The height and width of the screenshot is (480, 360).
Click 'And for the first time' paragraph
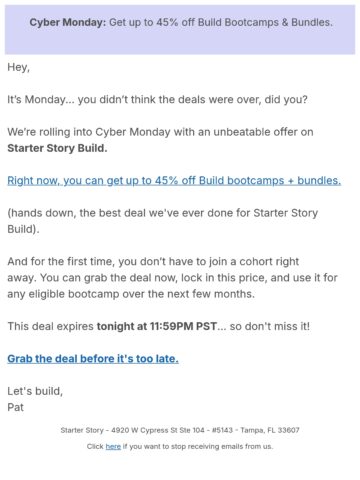(x=172, y=278)
